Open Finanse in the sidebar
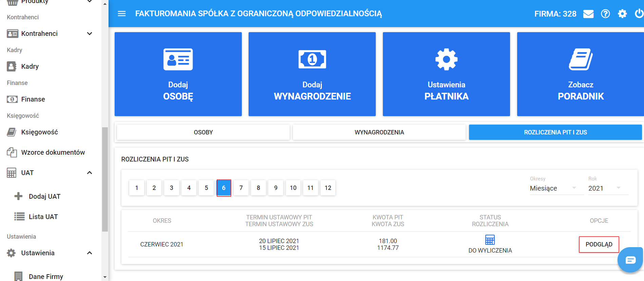This screenshot has width=644, height=281. pyautogui.click(x=33, y=99)
